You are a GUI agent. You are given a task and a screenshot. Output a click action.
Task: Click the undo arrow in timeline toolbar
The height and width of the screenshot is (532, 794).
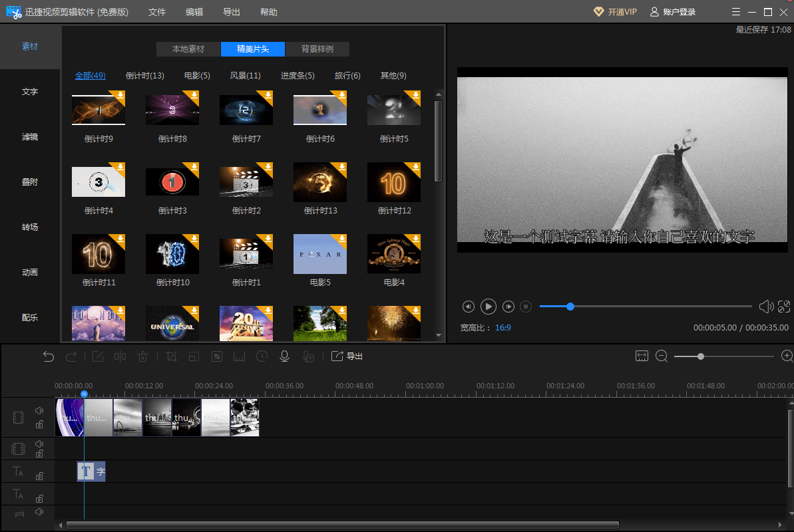point(49,356)
